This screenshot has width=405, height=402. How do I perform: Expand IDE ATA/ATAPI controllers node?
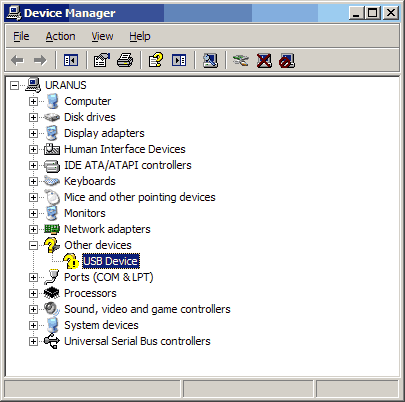[x=33, y=165]
